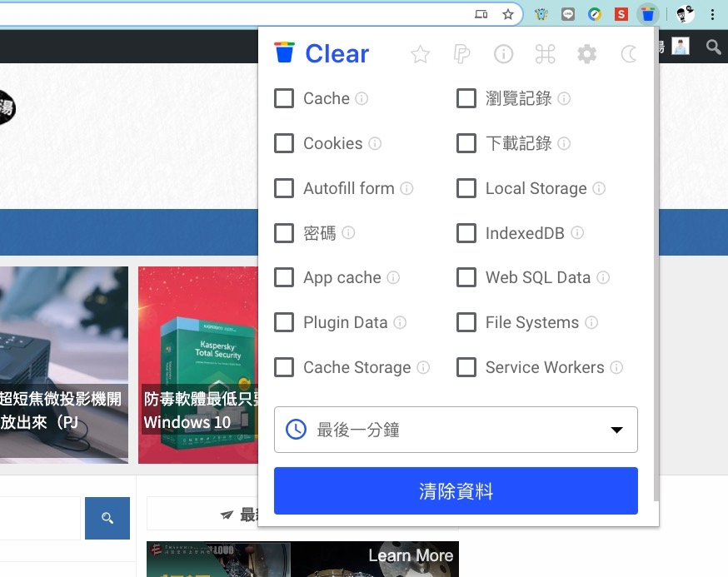
Task: Check the Service Workers checkbox
Action: tap(466, 367)
